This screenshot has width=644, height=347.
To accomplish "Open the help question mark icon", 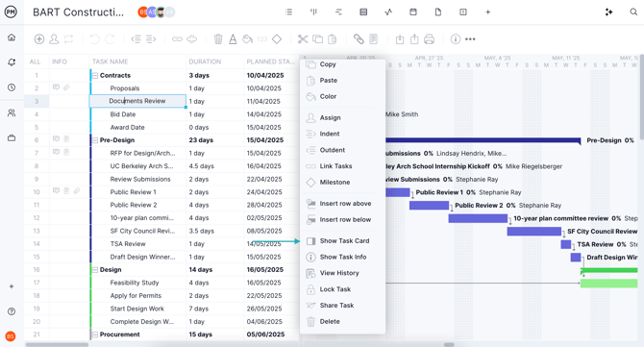I will tap(12, 311).
